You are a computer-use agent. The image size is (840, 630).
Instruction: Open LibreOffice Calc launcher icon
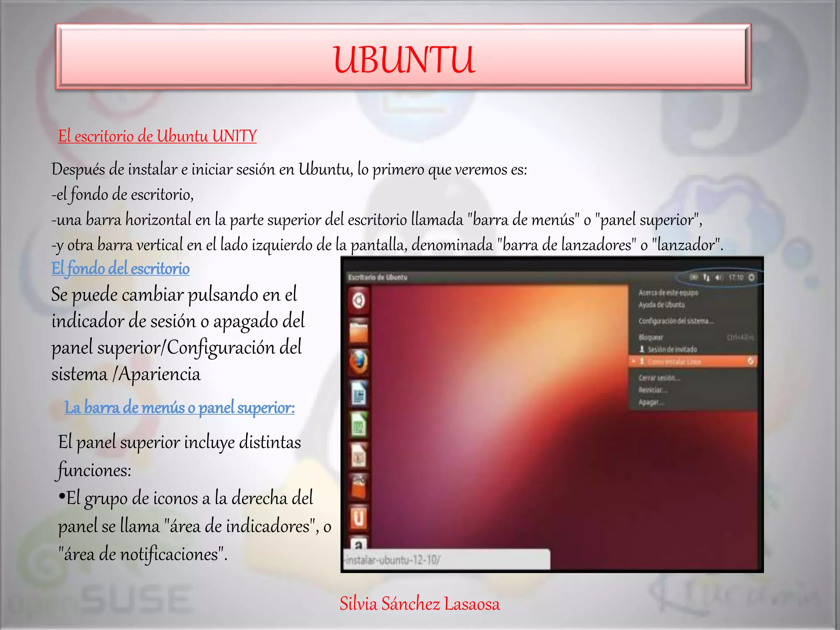click(x=358, y=425)
